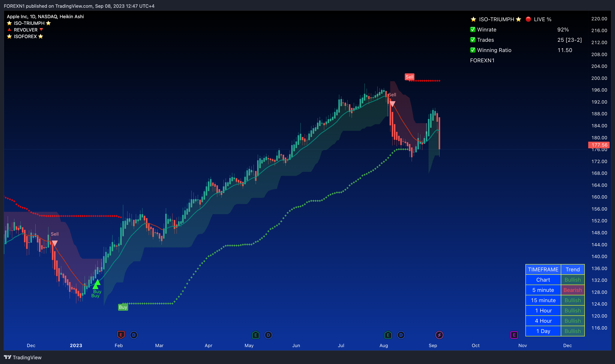Click the Trades green checkmark
This screenshot has width=615, height=364.
472,40
